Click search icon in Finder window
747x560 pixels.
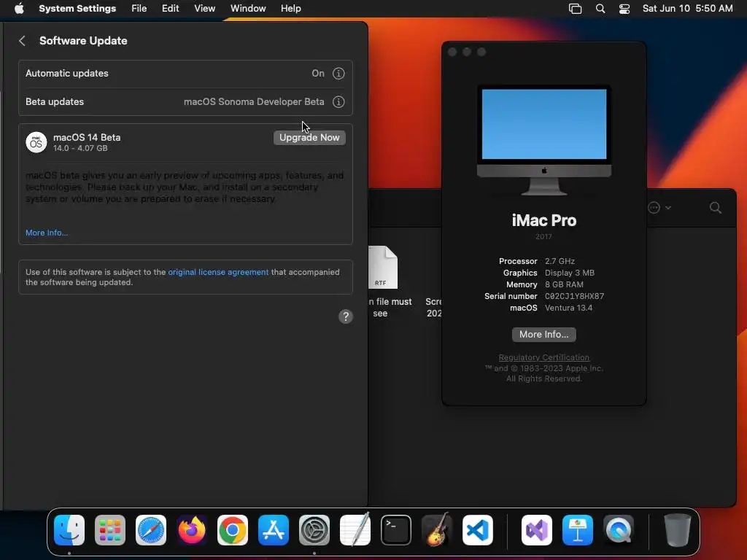click(x=715, y=208)
